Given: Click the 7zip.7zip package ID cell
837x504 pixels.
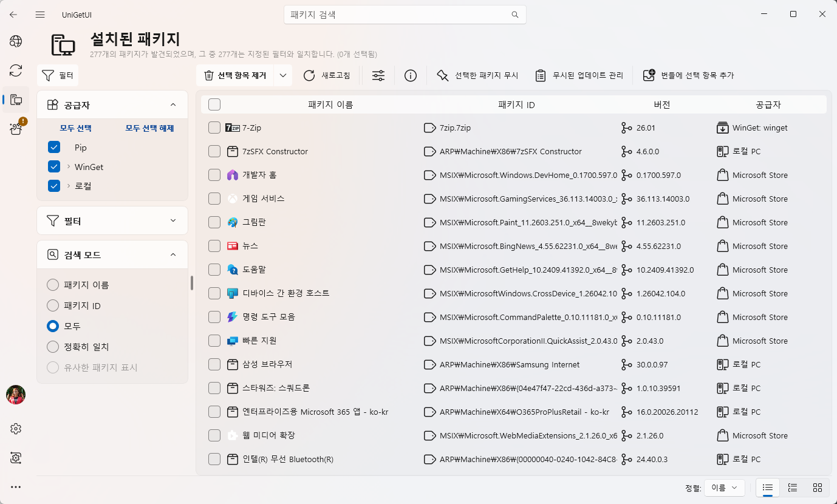Looking at the screenshot, I should [456, 128].
